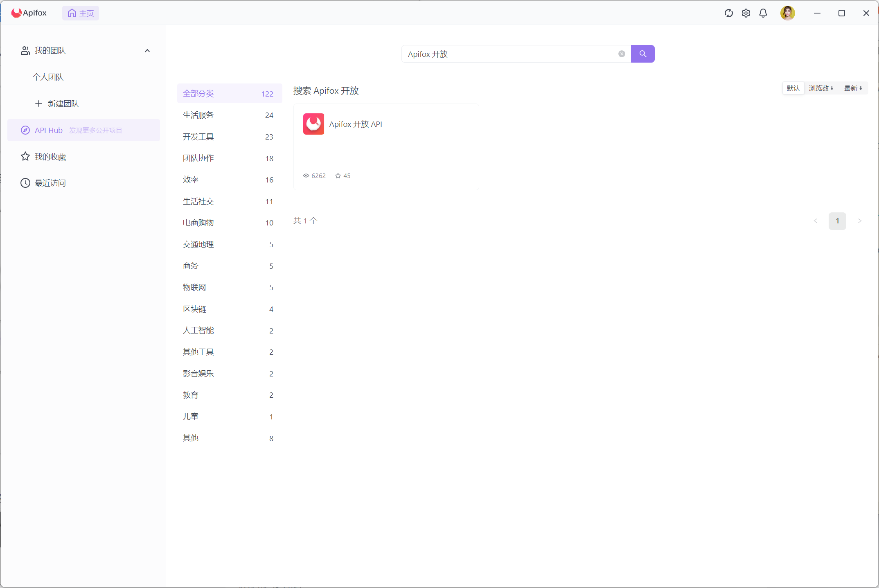This screenshot has width=879, height=588.
Task: Collapse the 我的团队 section
Action: tap(147, 51)
